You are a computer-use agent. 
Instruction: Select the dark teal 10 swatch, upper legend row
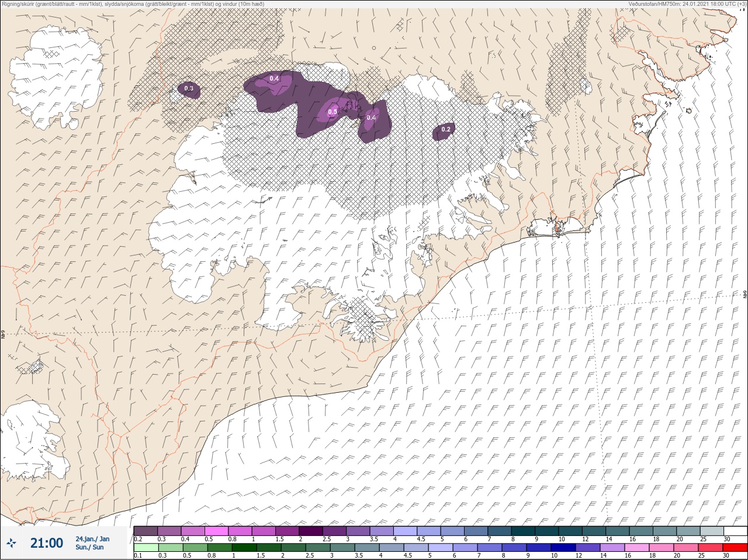coord(570,531)
